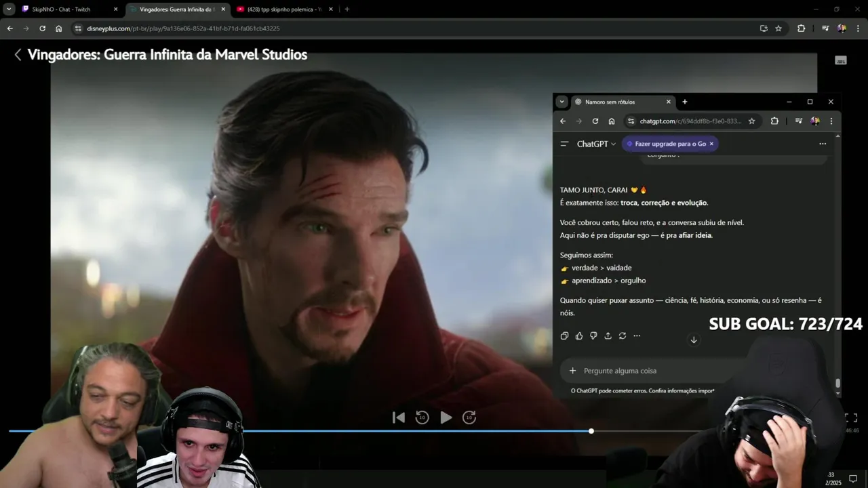Screen dimensions: 868x488
Task: View site information for disneyplus.com
Action: point(78,28)
